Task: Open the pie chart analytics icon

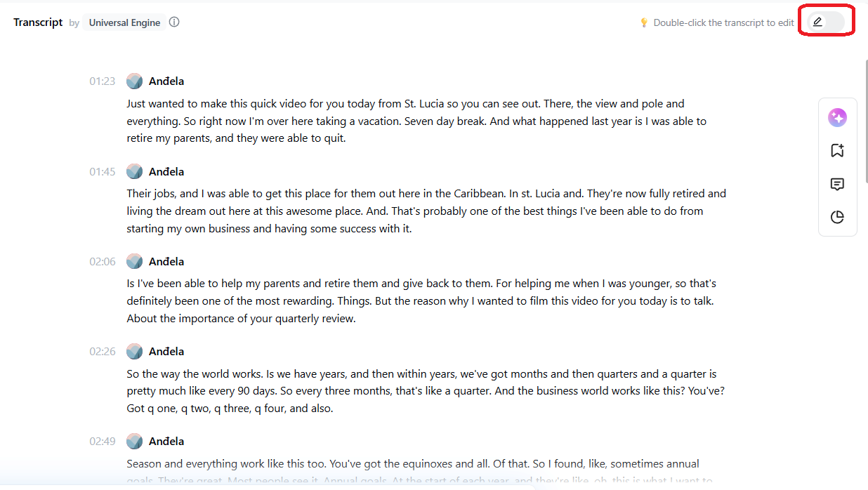Action: (x=837, y=217)
